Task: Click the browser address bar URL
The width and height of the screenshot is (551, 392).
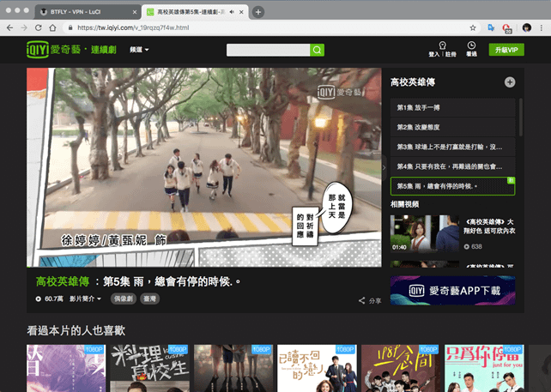Action: tap(133, 27)
